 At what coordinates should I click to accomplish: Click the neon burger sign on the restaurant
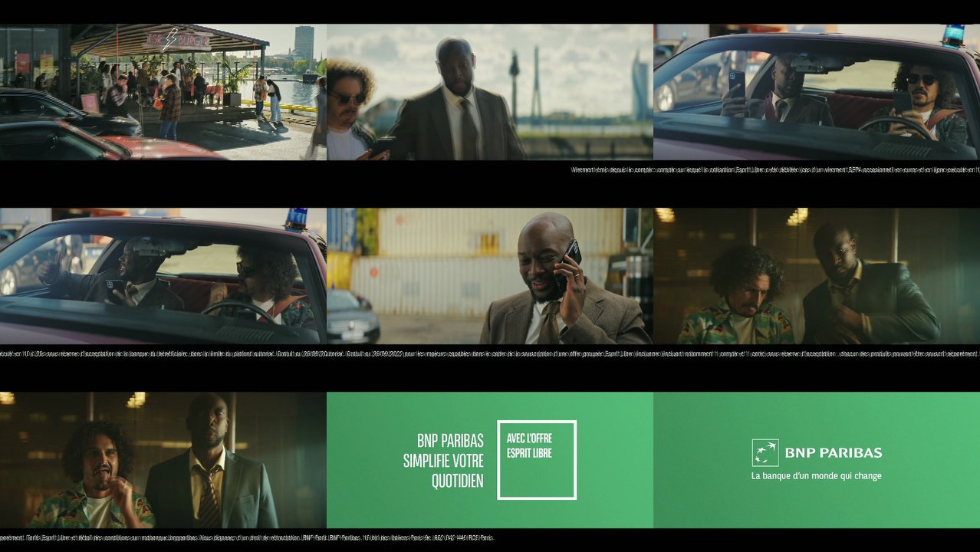click(177, 41)
